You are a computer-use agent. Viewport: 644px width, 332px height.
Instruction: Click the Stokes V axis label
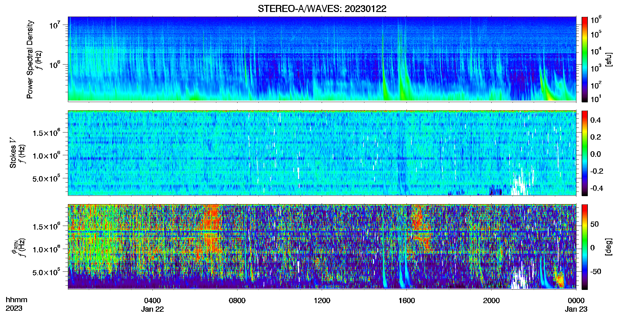pyautogui.click(x=13, y=153)
